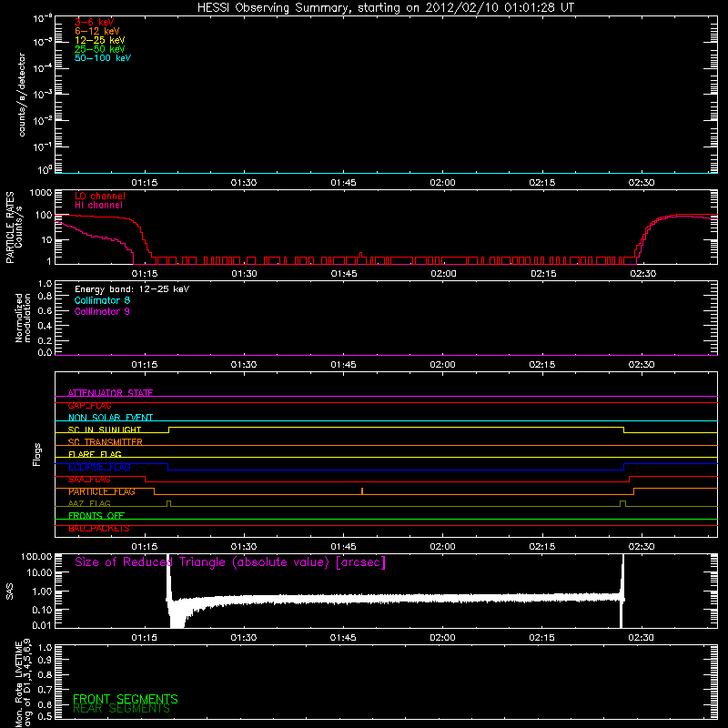Click the 02:30 tick under the SAS panel
This screenshot has width=728, height=728.
tap(642, 638)
